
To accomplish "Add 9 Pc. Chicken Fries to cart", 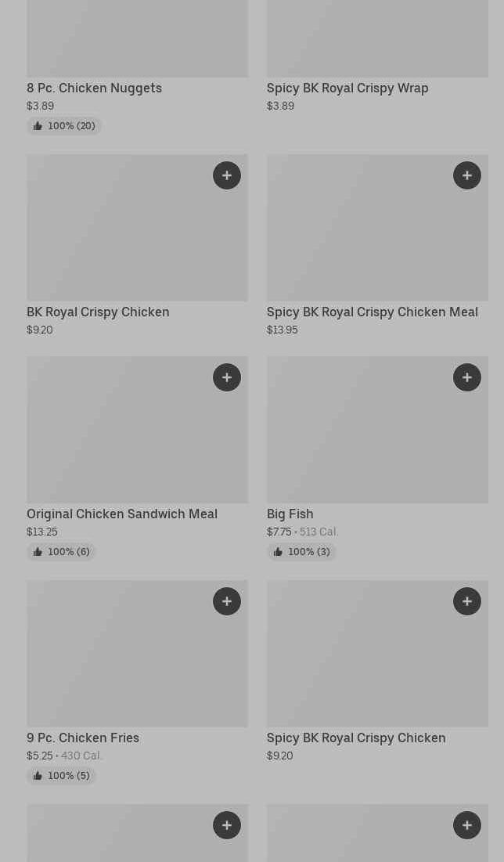I will pos(227,601).
